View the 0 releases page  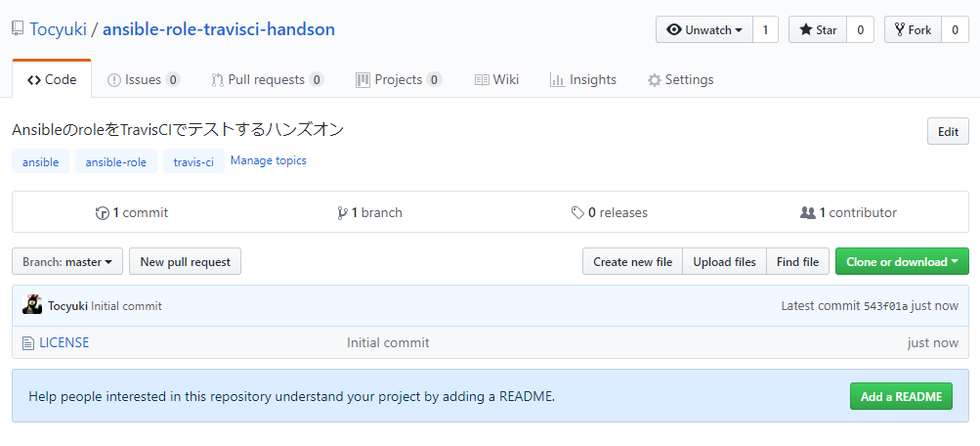[x=610, y=212]
